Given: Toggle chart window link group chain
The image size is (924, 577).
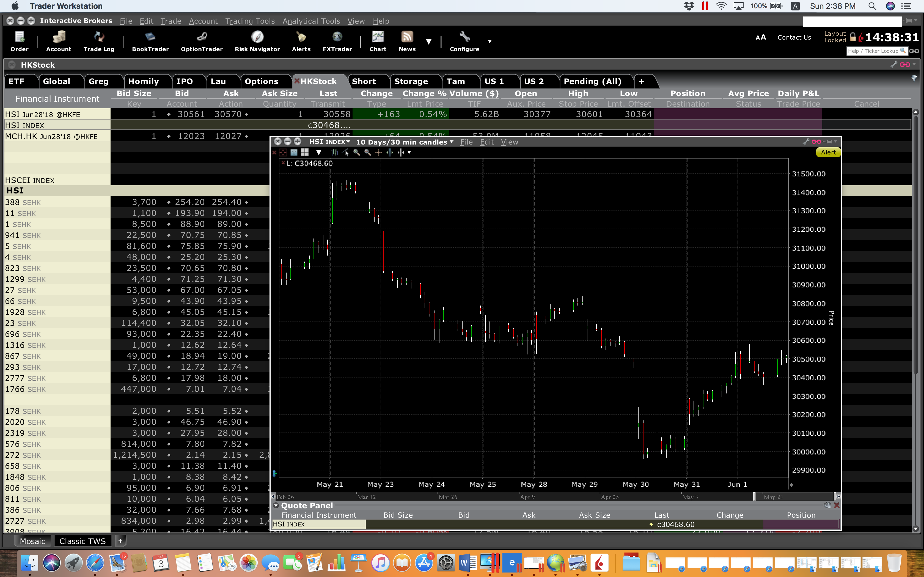Looking at the screenshot, I should tap(816, 142).
